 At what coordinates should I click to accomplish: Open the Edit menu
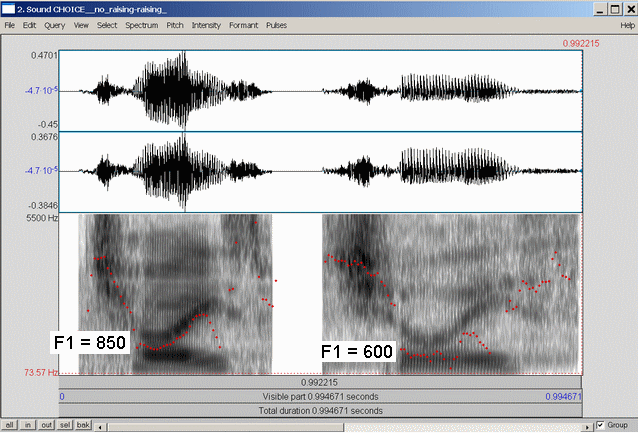click(31, 24)
